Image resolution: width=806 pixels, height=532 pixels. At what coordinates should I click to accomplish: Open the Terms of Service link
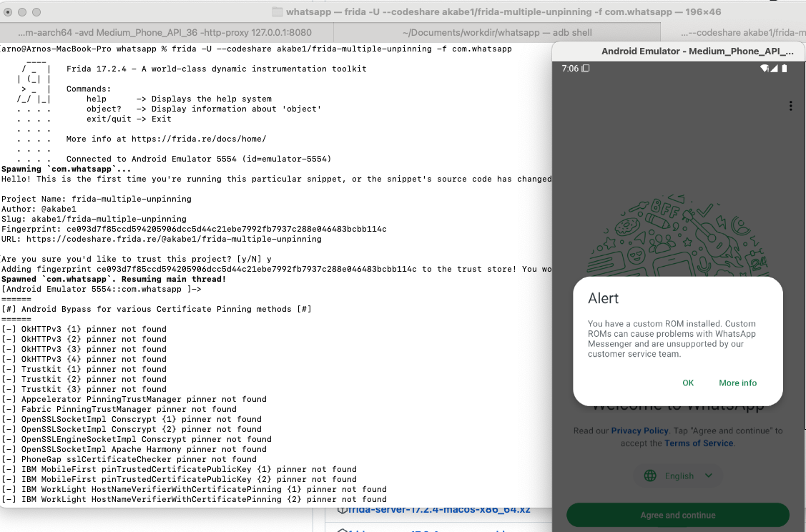(699, 443)
